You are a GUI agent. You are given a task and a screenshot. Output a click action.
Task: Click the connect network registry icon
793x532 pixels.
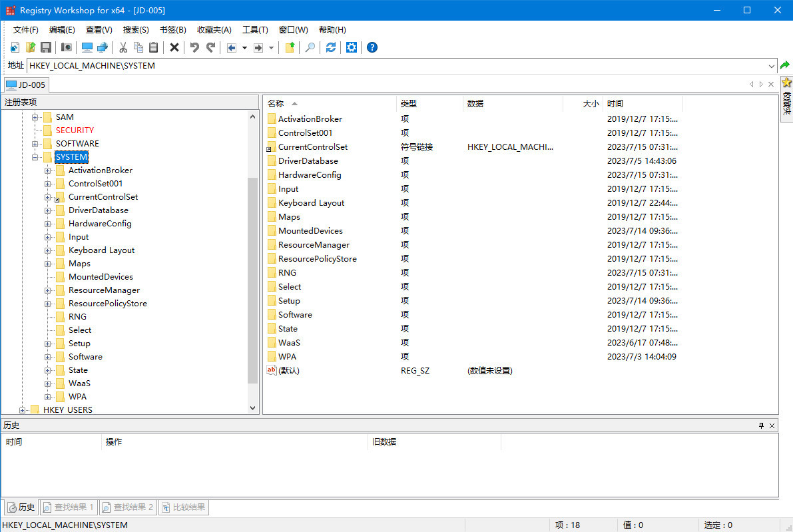[102, 47]
